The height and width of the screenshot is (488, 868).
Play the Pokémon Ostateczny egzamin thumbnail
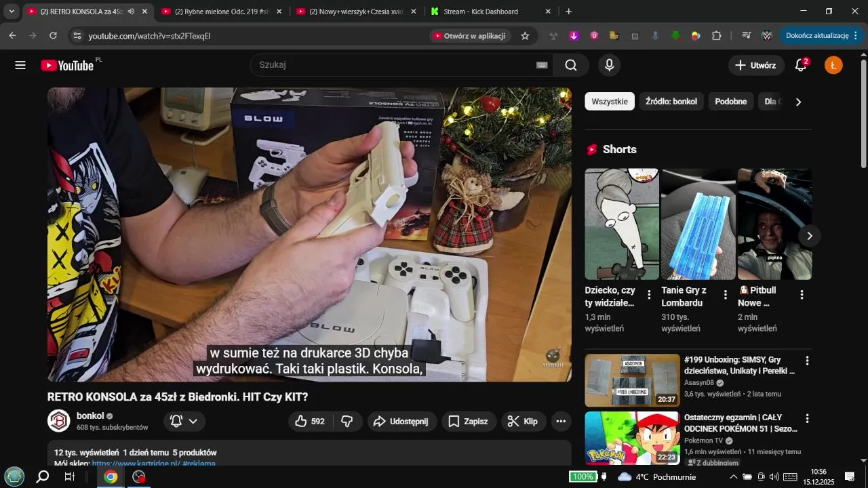(x=632, y=438)
